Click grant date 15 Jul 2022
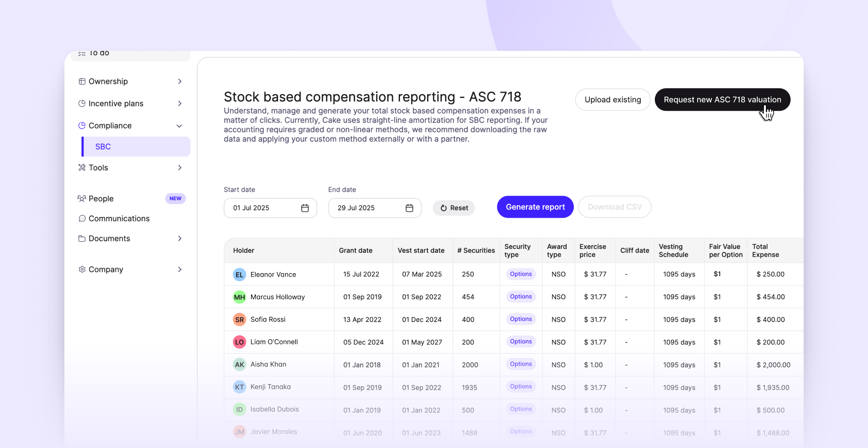The width and height of the screenshot is (868, 448). 361,274
